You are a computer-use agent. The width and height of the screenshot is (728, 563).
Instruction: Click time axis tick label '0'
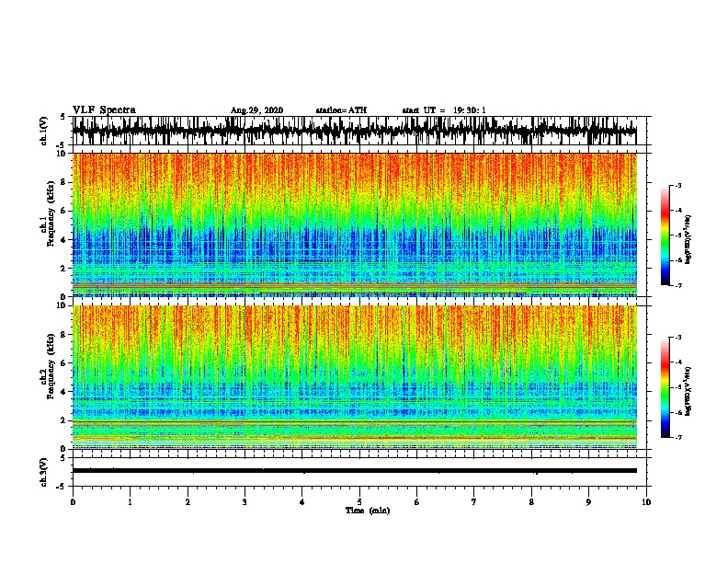click(73, 502)
